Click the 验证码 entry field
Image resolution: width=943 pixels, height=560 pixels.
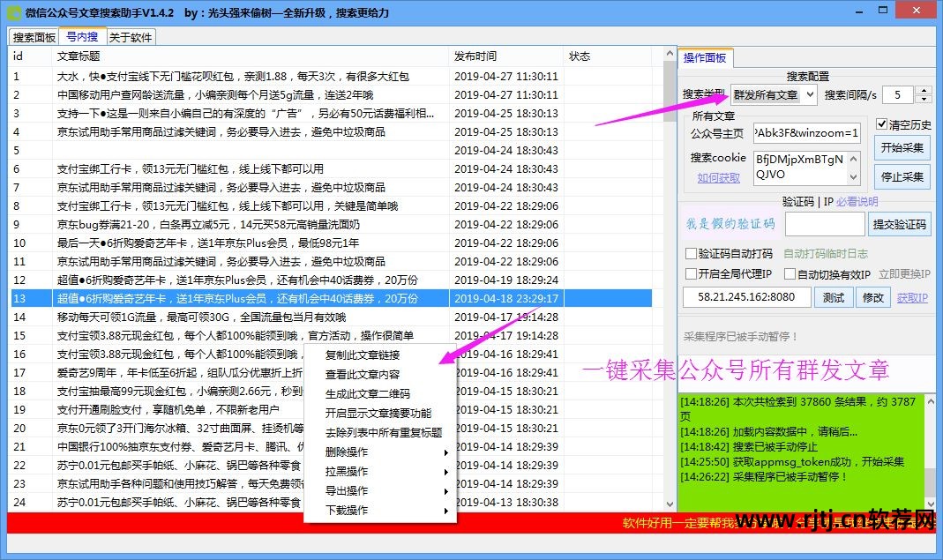coord(825,224)
